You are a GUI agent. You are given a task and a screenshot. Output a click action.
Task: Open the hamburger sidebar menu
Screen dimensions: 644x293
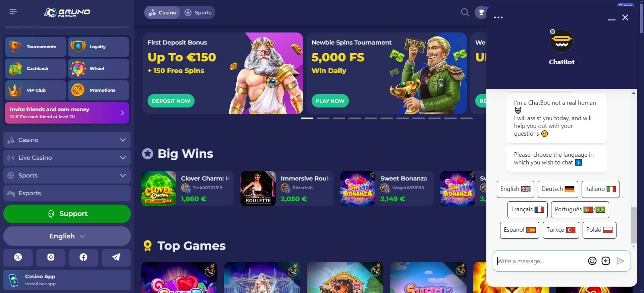13,12
